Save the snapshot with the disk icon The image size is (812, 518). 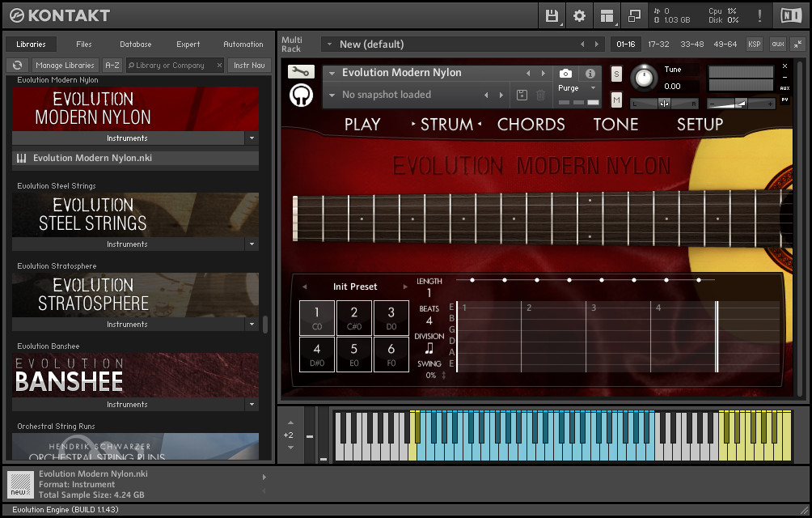(522, 95)
